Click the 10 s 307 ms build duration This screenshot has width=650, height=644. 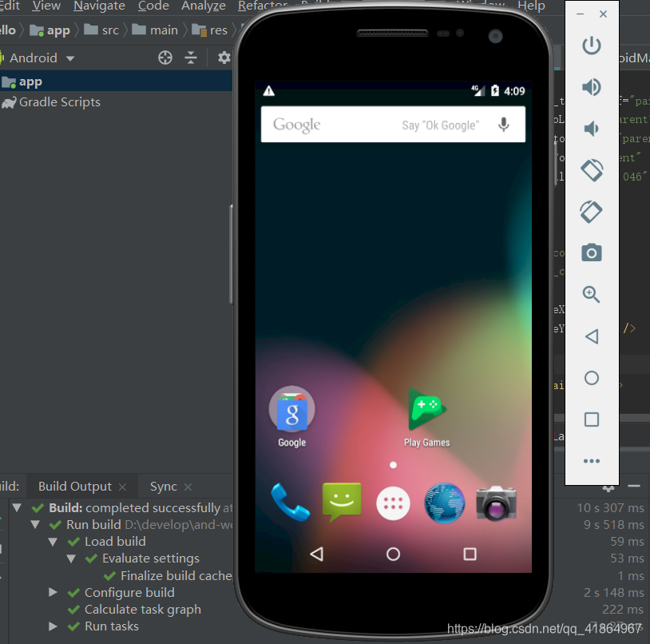pos(610,507)
